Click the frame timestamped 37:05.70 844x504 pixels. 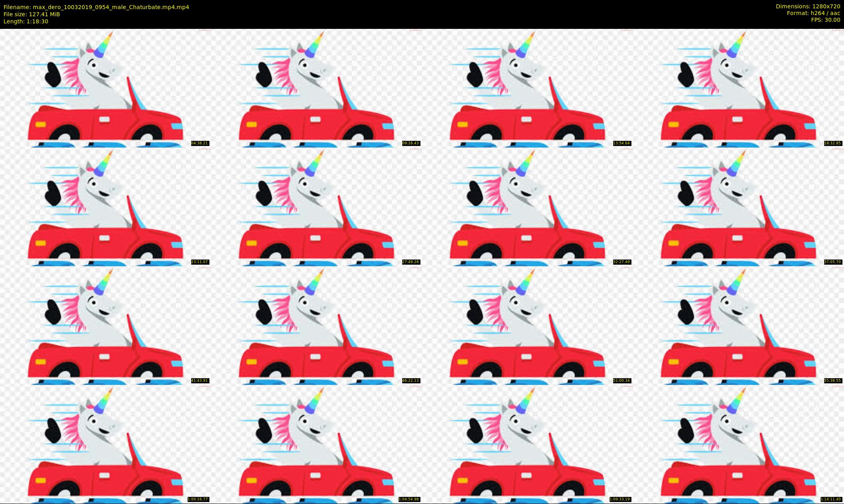click(x=738, y=207)
